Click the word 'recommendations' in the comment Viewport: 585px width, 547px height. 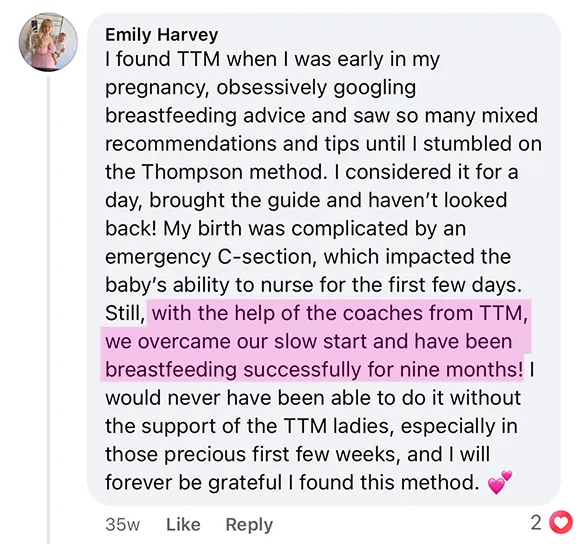click(191, 144)
